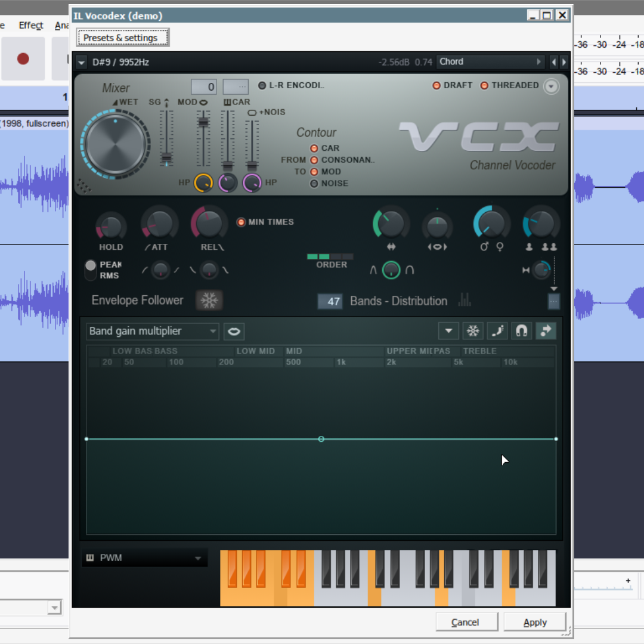Click the HOLD knob

coord(111,227)
